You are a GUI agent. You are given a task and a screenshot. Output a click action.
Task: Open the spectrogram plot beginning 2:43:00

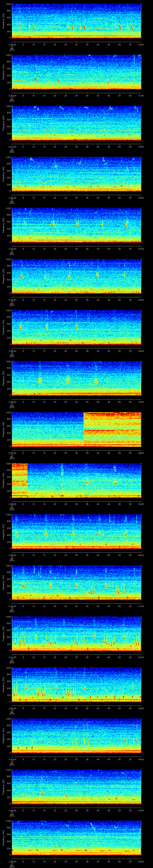point(76,735)
